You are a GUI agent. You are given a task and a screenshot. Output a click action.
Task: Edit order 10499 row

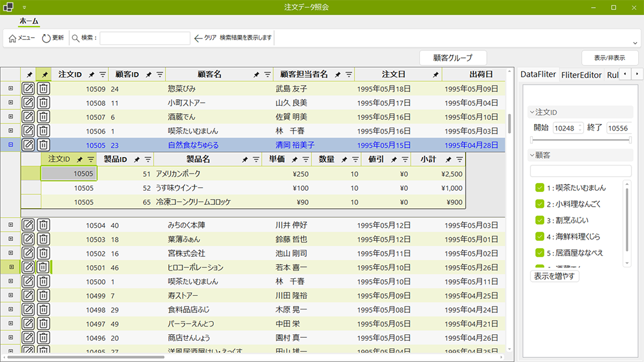(x=28, y=295)
